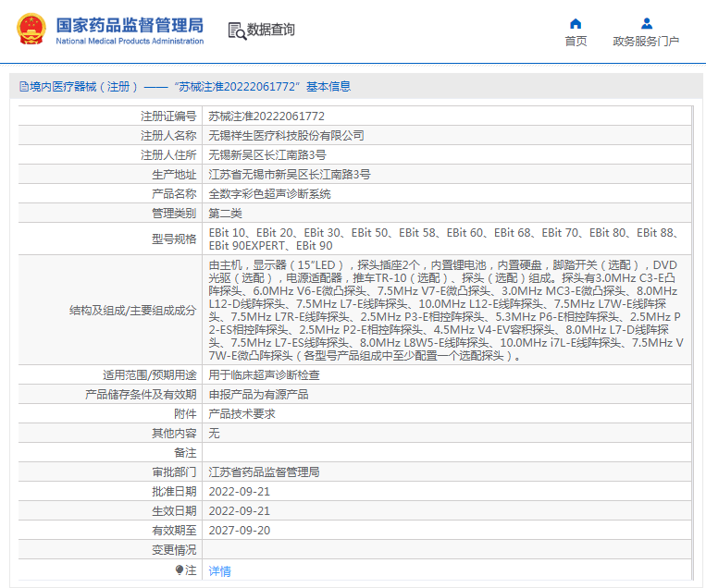
Task: Click the 附件 label
Action: click(185, 414)
